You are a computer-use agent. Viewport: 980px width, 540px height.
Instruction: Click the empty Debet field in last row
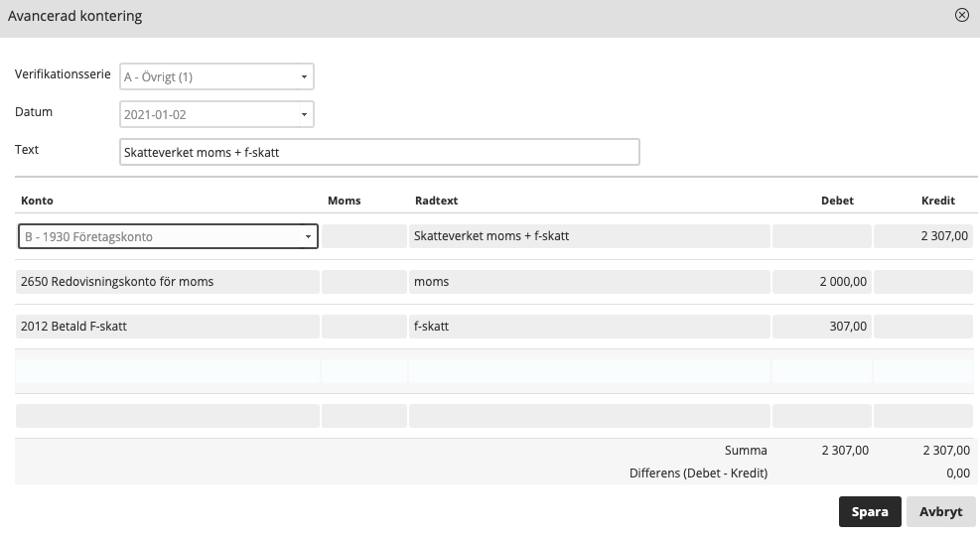click(822, 416)
